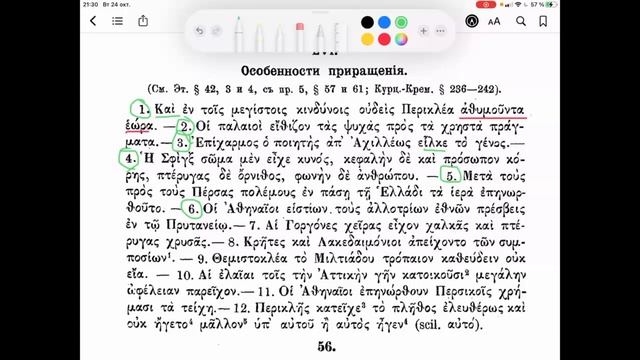Tap the plus button in markup palette
The width and height of the screenshot is (640, 360).
point(423,31)
